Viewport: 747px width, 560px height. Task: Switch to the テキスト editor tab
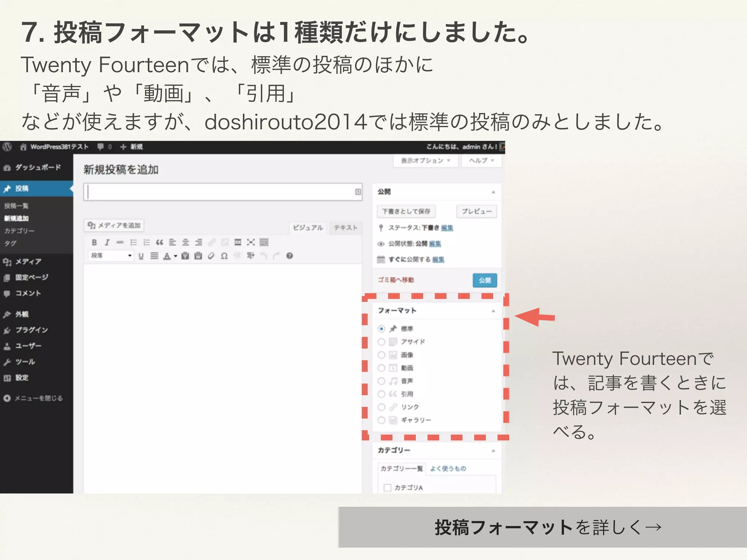coord(345,228)
